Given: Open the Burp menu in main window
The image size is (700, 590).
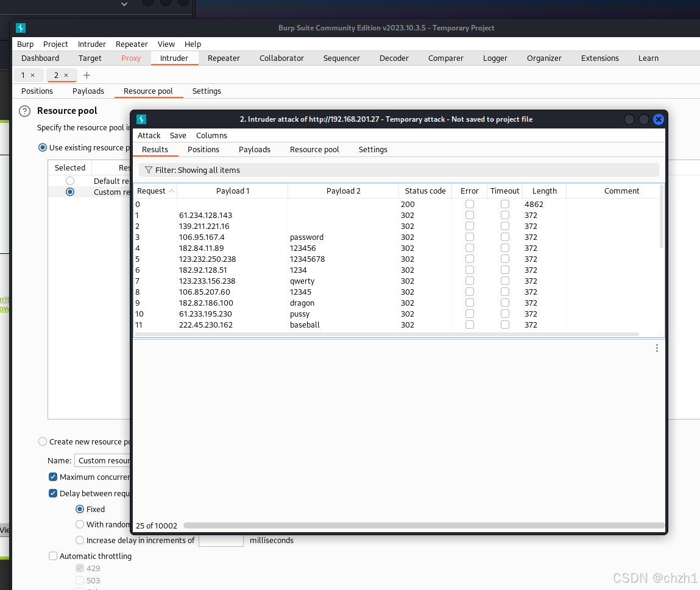Looking at the screenshot, I should 26,44.
